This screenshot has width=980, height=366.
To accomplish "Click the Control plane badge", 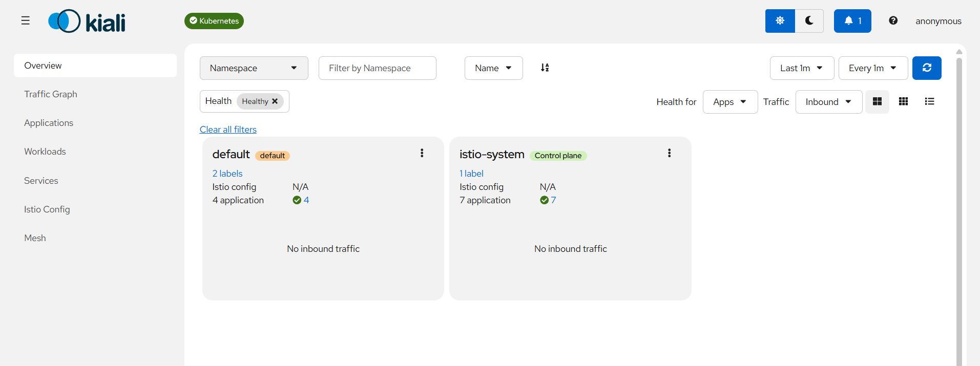I will [558, 156].
